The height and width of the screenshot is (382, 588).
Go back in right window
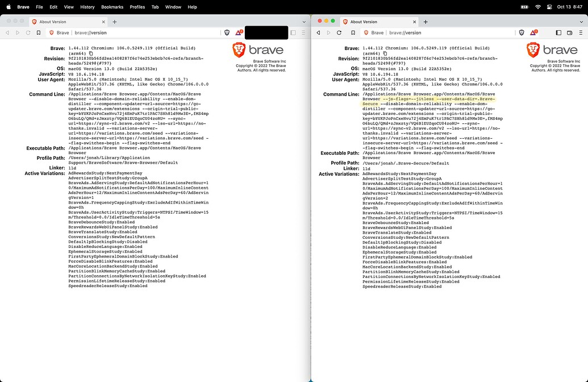318,32
